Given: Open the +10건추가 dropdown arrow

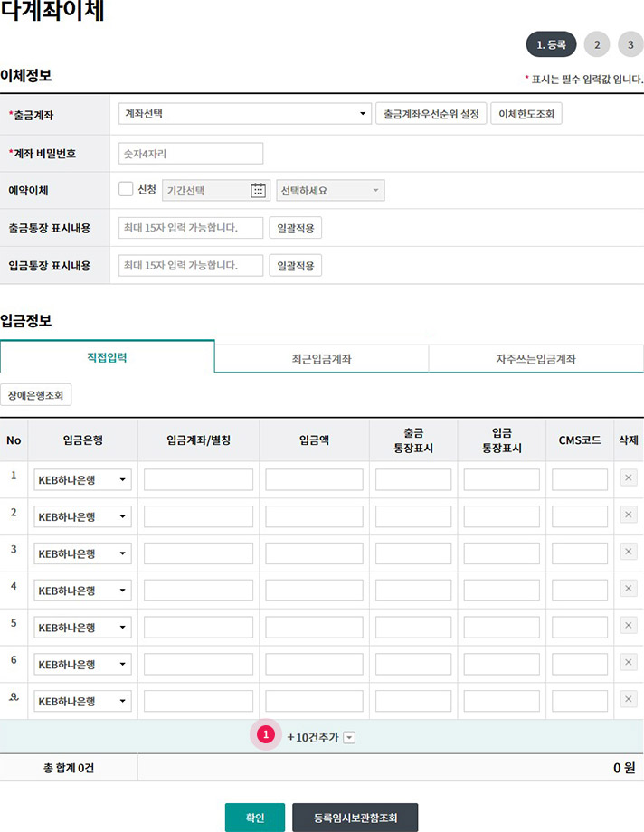Looking at the screenshot, I should (349, 737).
